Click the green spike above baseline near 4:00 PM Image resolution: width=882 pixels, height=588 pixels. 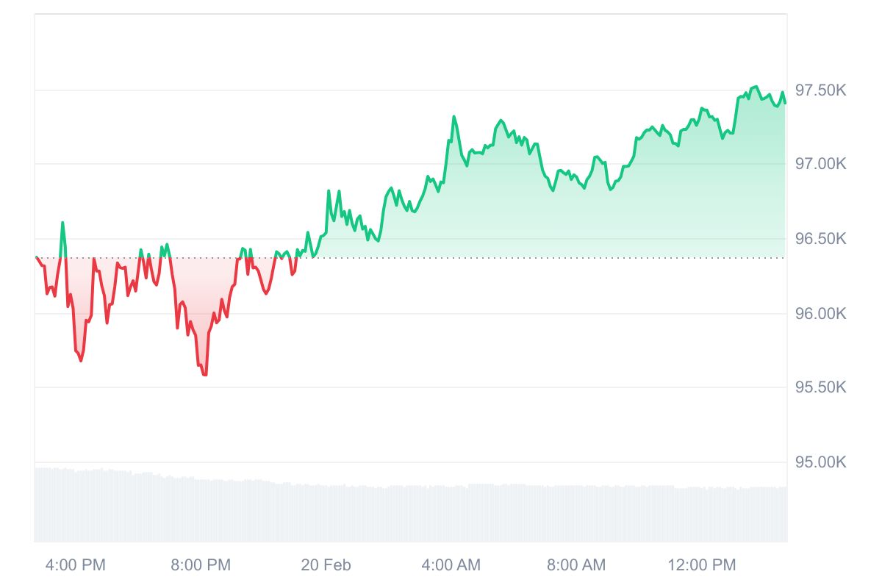(x=62, y=223)
